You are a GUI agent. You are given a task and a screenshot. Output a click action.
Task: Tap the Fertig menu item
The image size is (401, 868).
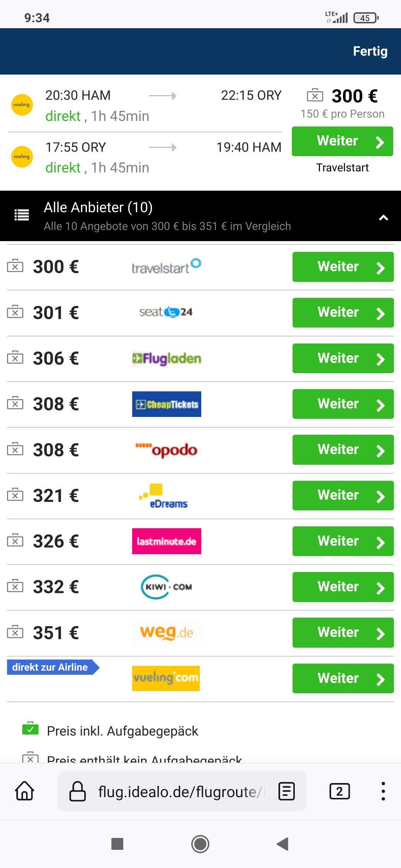click(370, 52)
